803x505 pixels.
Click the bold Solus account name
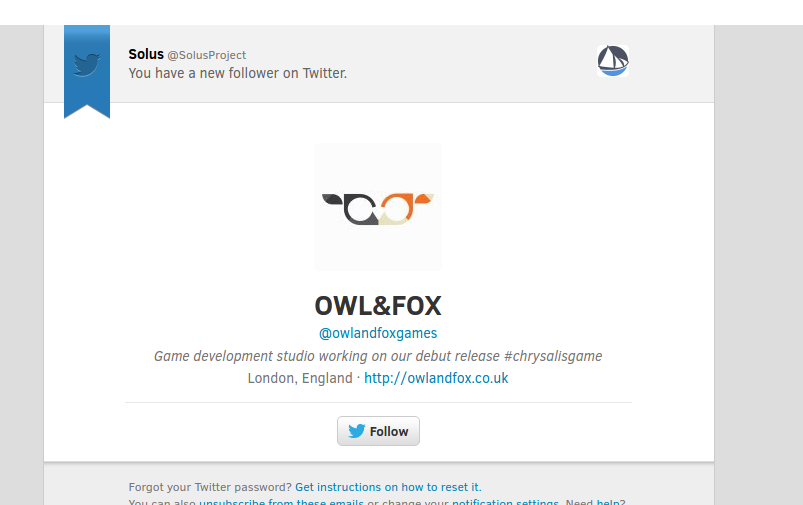coord(146,54)
